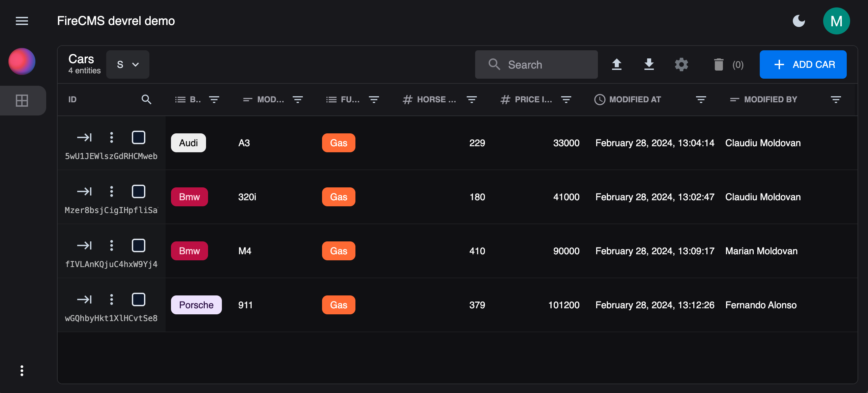Open the filter on the MODIFIED AT column

click(x=700, y=99)
